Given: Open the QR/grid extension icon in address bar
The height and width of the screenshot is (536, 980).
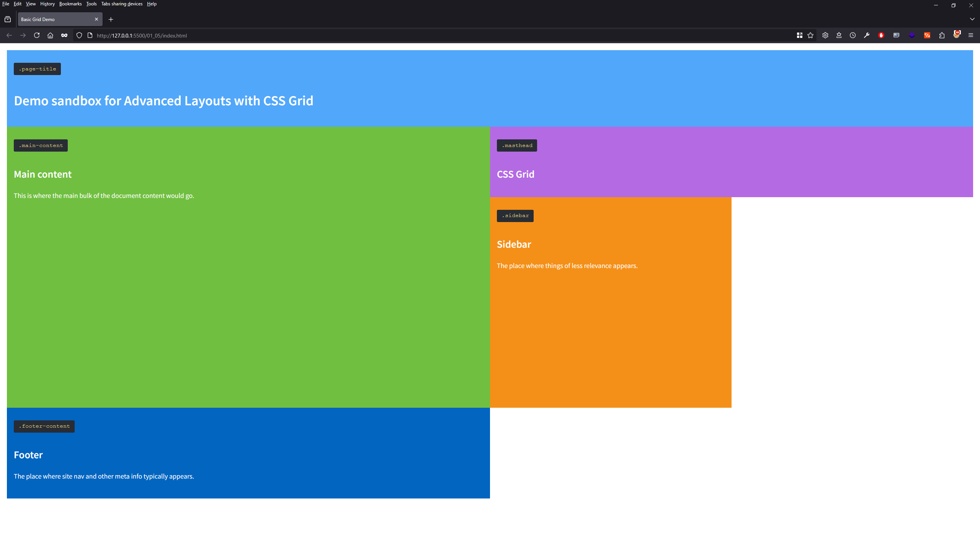Looking at the screenshot, I should [x=799, y=35].
